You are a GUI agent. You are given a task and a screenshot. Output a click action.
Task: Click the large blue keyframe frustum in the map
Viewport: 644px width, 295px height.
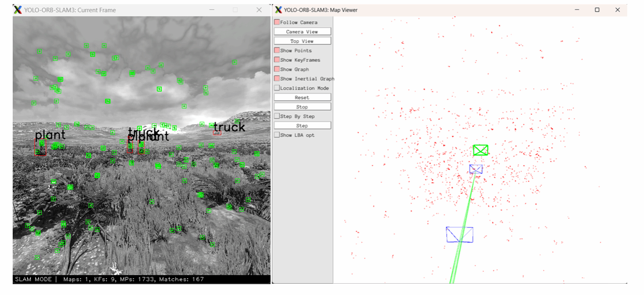[x=459, y=234]
